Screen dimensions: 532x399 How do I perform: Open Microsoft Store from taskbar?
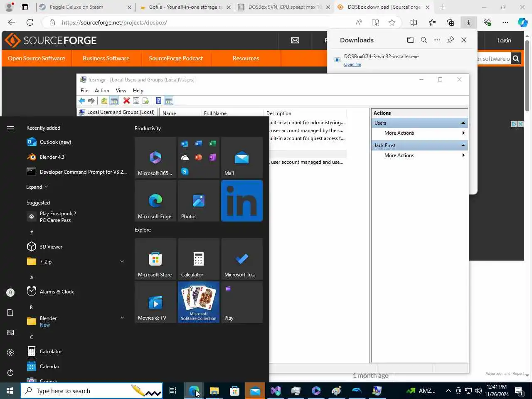coord(235,391)
